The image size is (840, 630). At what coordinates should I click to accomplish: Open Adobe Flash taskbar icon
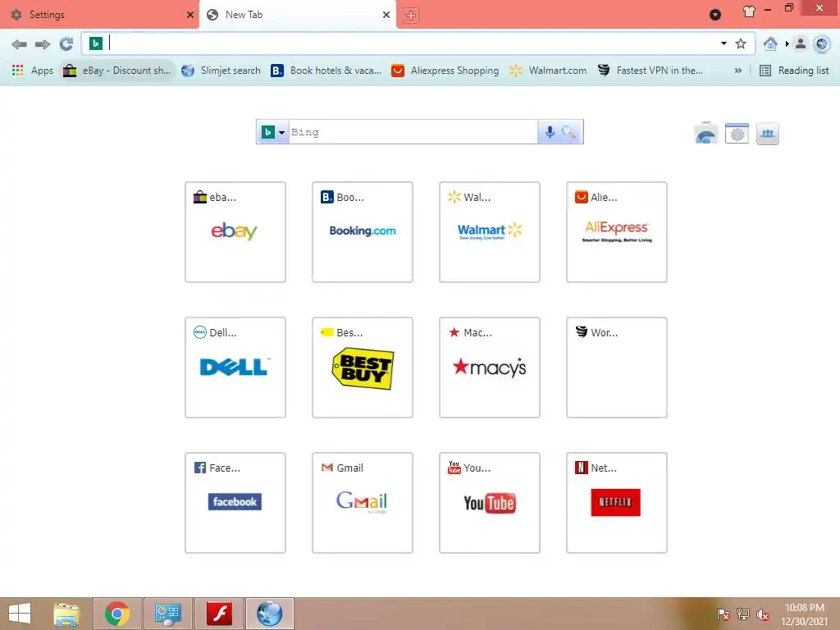219,614
